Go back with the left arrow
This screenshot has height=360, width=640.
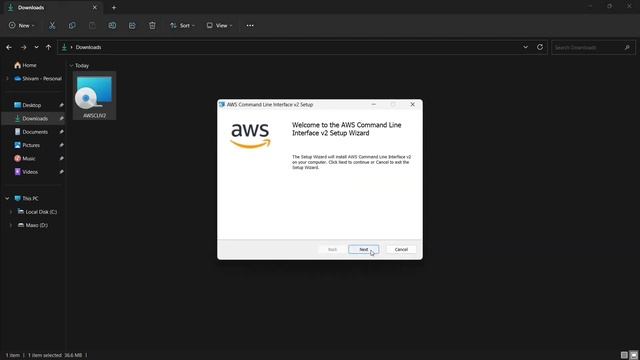click(9, 47)
